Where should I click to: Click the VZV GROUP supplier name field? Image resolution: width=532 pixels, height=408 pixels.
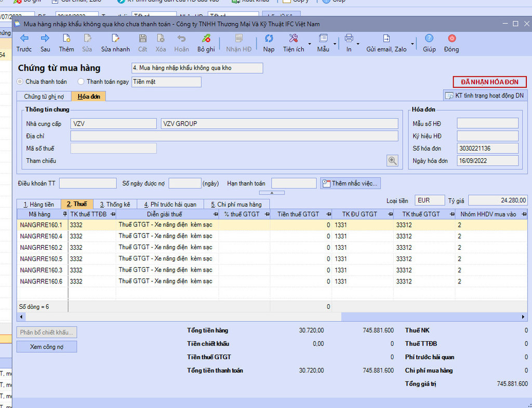click(x=280, y=124)
